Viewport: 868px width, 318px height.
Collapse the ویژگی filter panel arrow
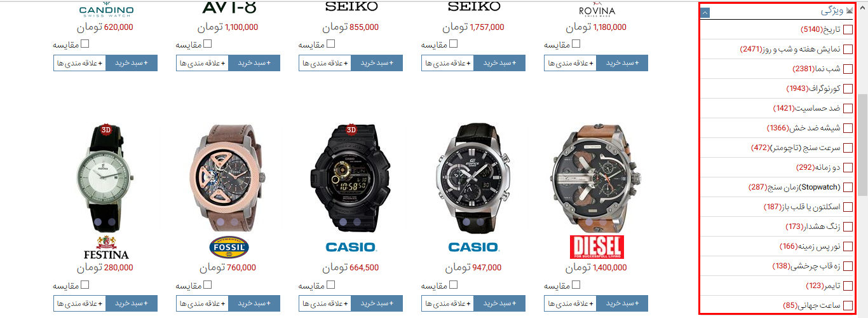tap(705, 12)
